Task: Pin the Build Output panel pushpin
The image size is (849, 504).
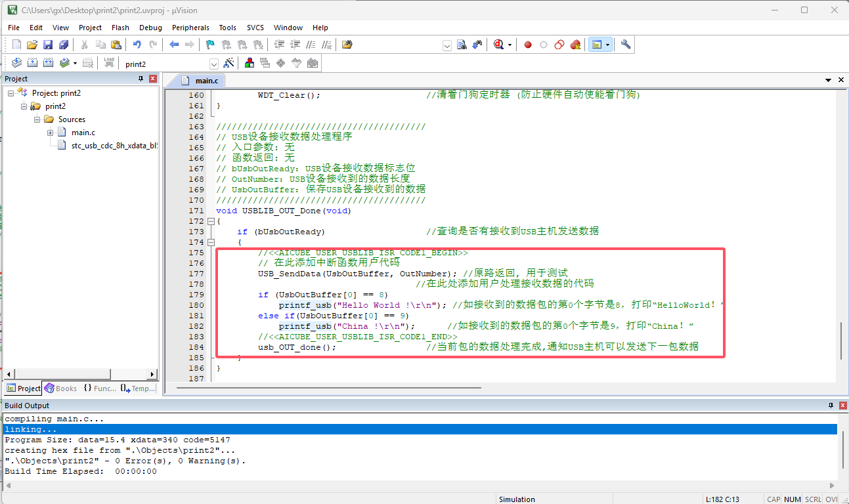Action: click(830, 406)
